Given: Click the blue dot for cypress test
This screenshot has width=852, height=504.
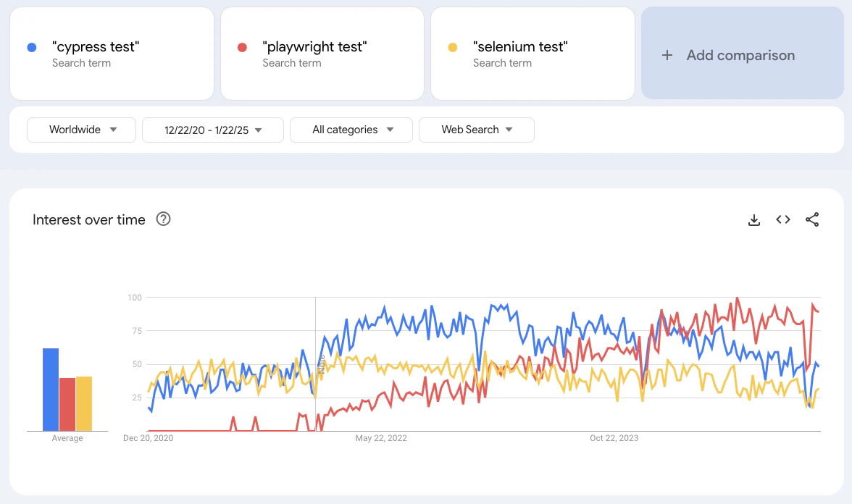Looking at the screenshot, I should pyautogui.click(x=32, y=47).
